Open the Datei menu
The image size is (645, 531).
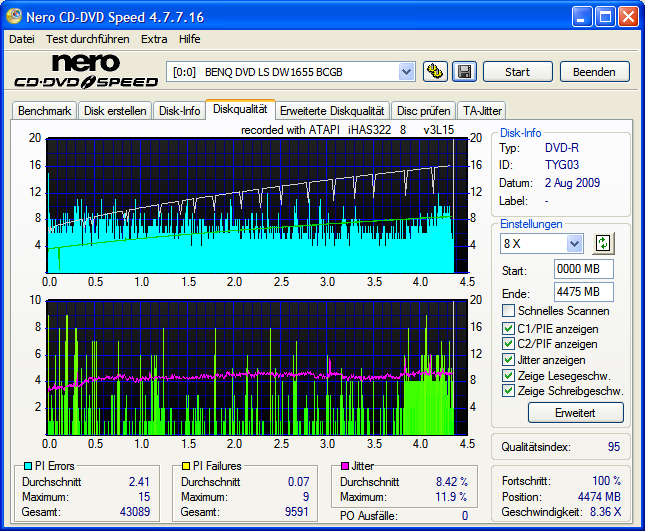point(22,39)
